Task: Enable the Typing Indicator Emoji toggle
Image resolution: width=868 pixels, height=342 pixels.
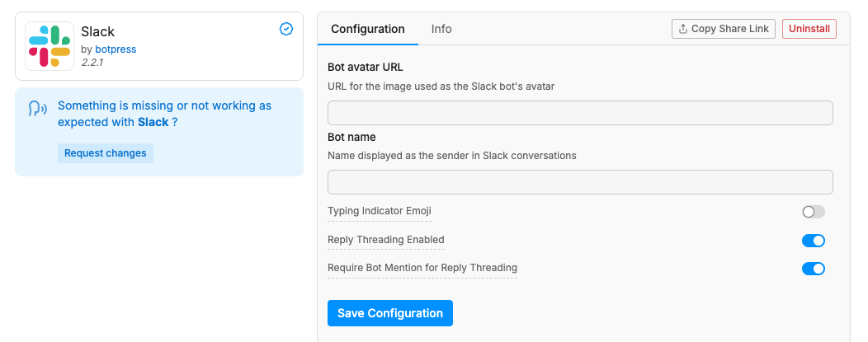Action: [813, 212]
